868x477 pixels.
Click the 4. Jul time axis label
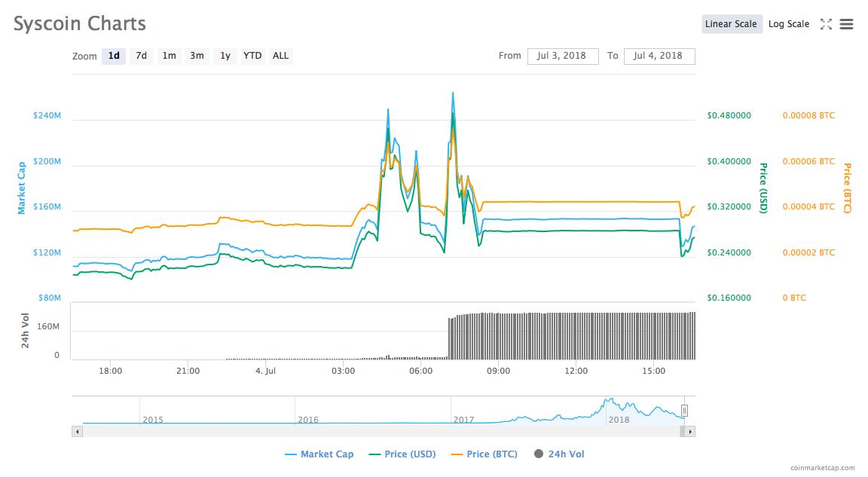266,371
